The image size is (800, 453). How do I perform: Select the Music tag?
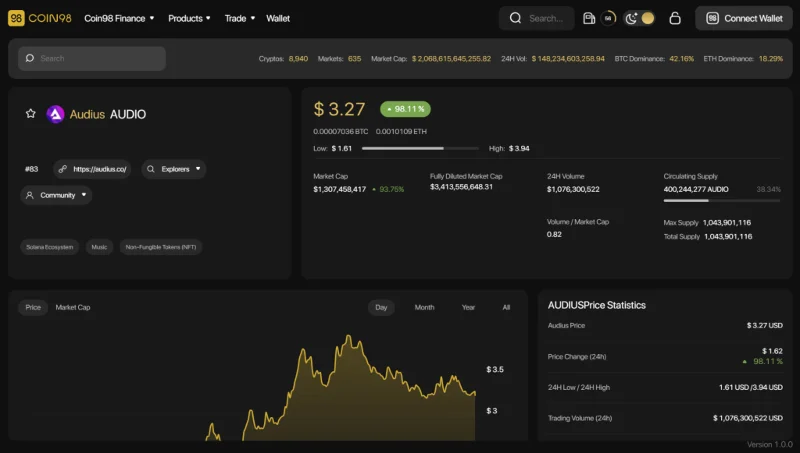point(99,247)
